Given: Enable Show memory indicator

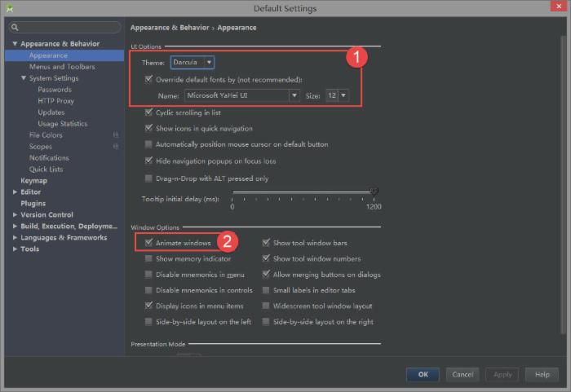Looking at the screenshot, I should pos(148,258).
